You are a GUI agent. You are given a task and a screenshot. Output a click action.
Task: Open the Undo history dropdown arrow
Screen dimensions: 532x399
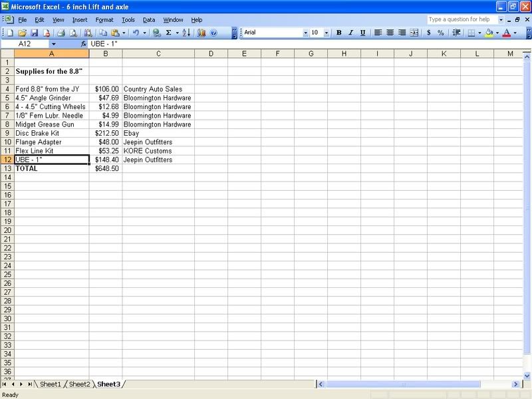pos(144,33)
